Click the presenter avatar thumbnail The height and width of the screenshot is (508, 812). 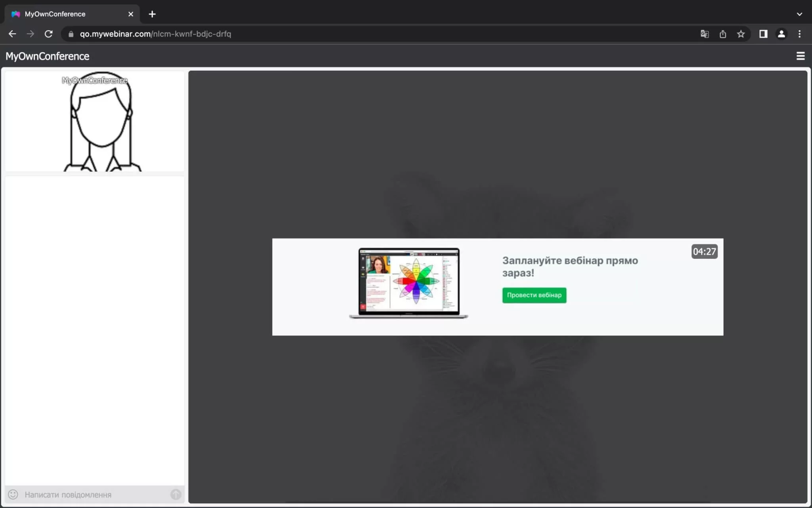point(95,121)
